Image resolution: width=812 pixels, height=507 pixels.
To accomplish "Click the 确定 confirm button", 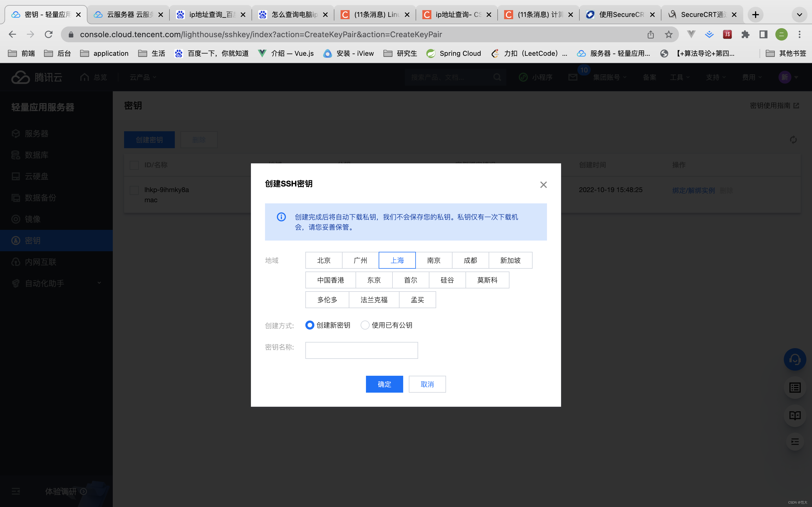I will 384,384.
